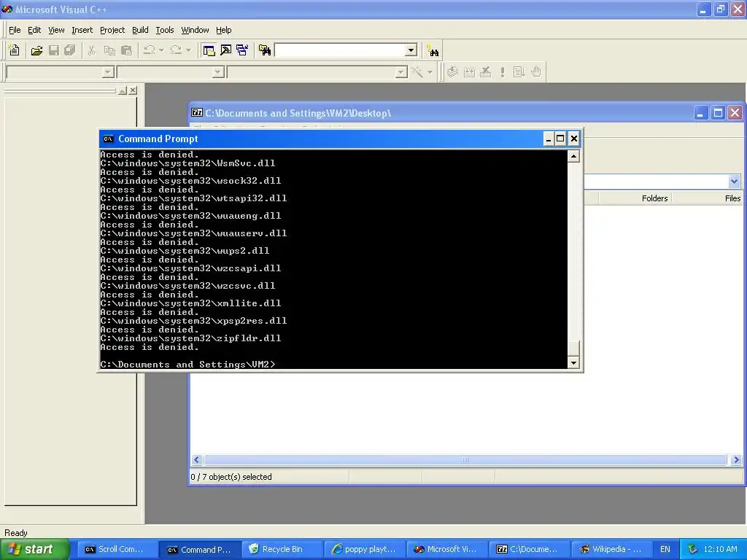Screen dimensions: 747x560
Task: Close the docked Workspace pane
Action: pos(133,90)
